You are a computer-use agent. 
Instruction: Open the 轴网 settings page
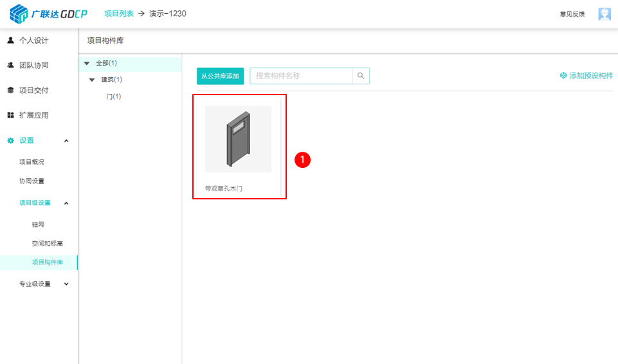(38, 224)
